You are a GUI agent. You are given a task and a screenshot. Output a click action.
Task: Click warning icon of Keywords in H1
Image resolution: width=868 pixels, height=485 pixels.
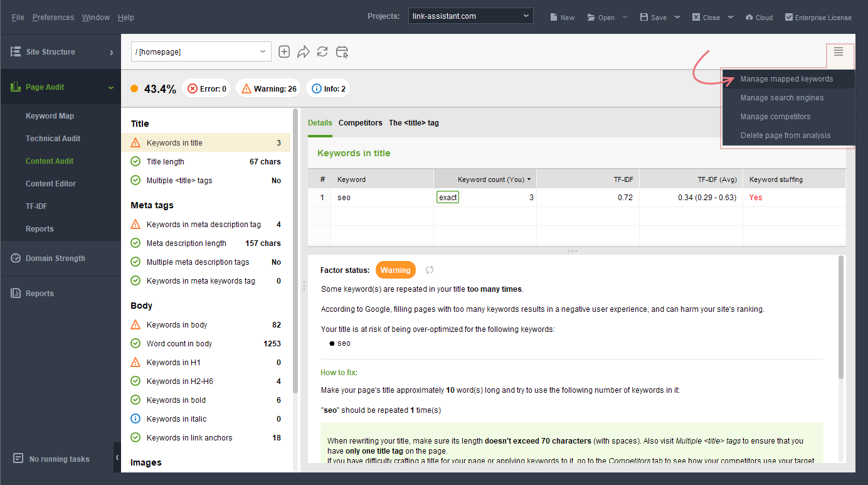point(135,362)
